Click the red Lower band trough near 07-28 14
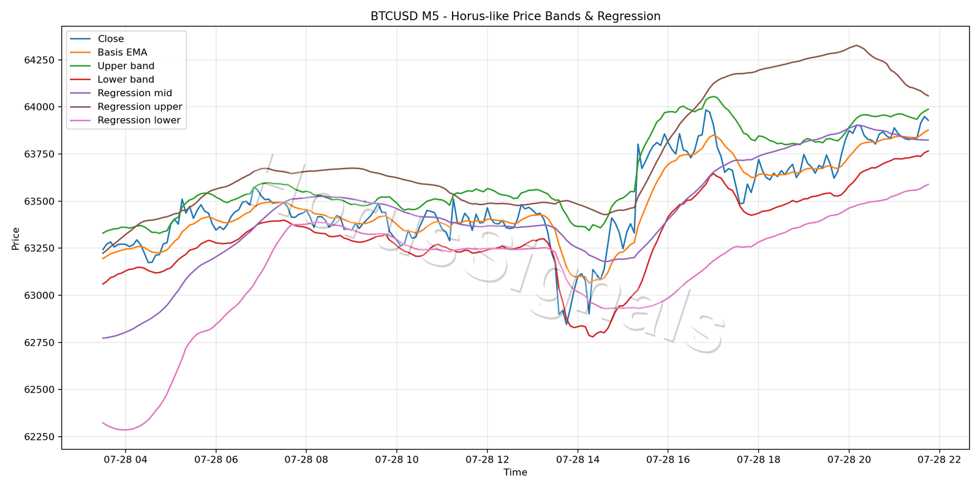Viewport: 980px width, 490px height. pos(592,336)
